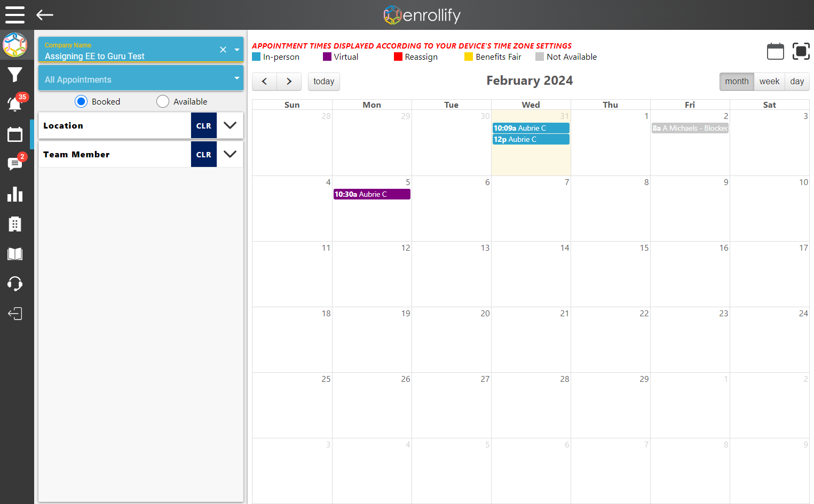This screenshot has width=814, height=504.
Task: Toggle the fullscreen icon
Action: [x=801, y=51]
